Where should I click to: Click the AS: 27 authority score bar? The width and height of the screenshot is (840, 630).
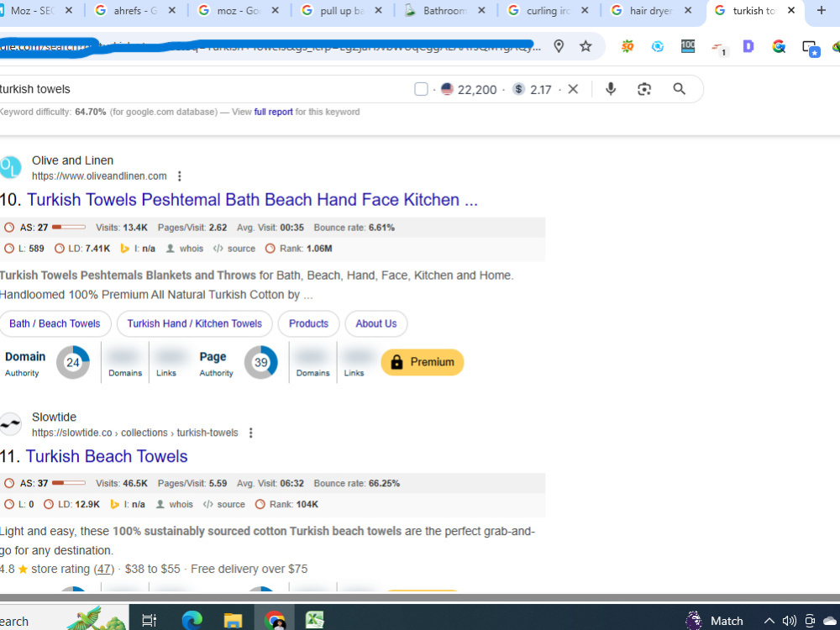point(69,228)
